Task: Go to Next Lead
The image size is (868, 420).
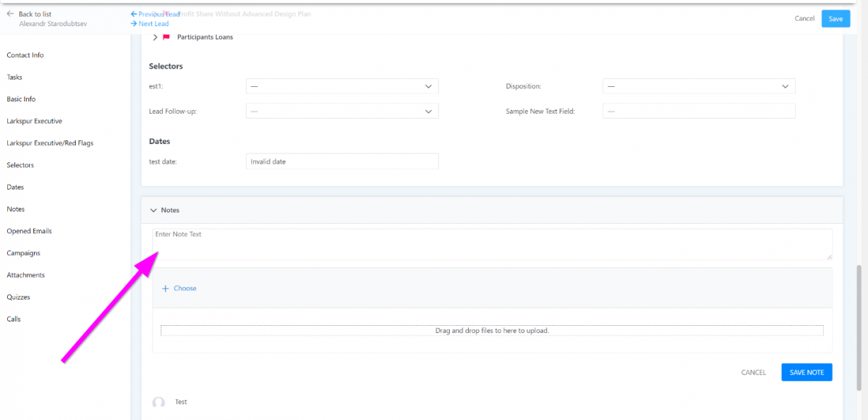Action: point(150,24)
